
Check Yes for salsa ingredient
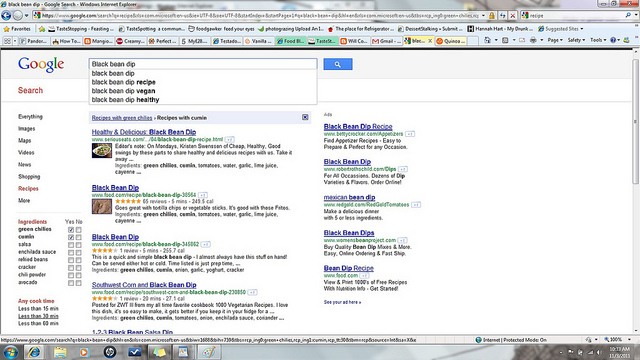click(x=71, y=245)
